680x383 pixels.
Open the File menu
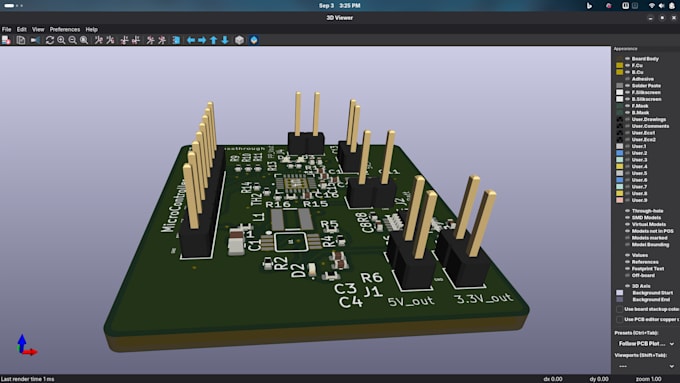coord(7,29)
